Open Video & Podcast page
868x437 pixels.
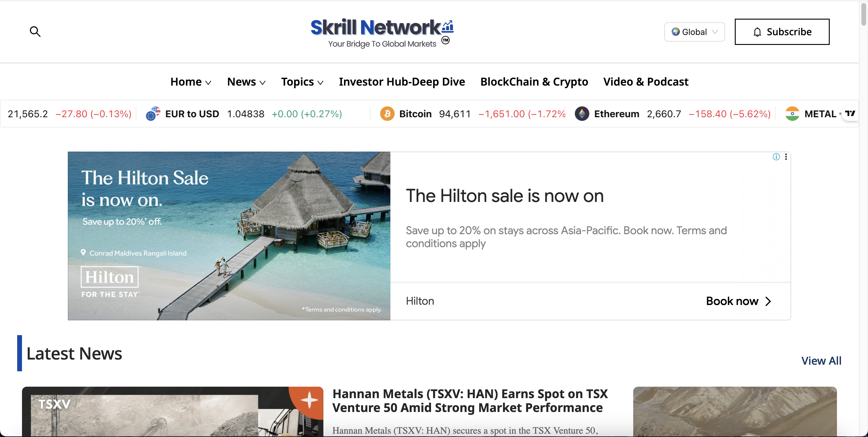click(x=646, y=82)
